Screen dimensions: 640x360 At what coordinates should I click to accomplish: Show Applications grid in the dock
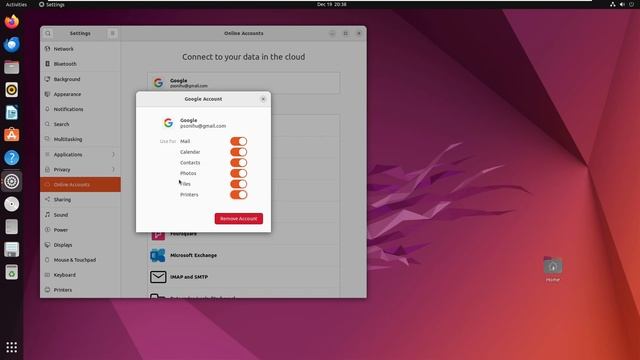click(x=11, y=347)
